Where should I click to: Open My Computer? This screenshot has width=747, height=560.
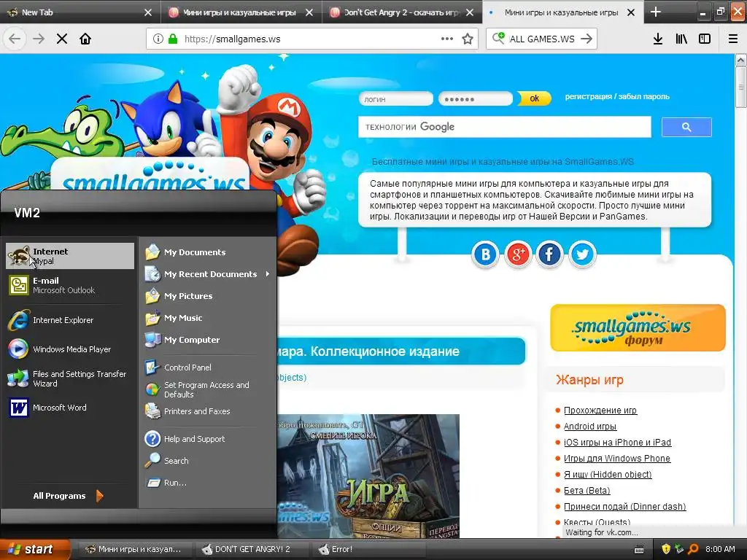click(208, 340)
